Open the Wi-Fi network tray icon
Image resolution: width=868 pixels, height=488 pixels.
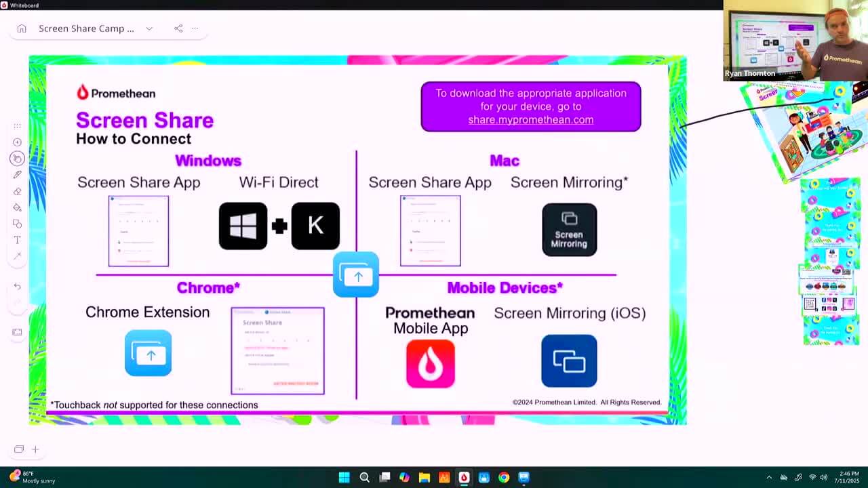click(x=812, y=477)
